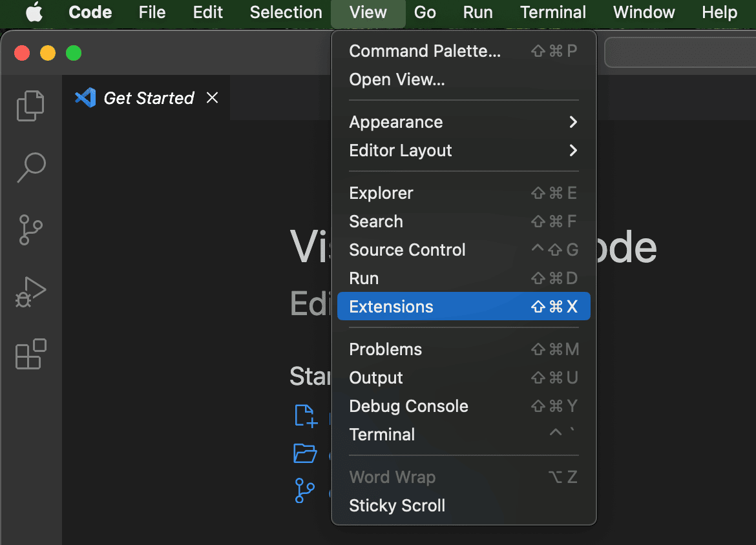Click the Clone Git Repository branch icon
Image resolution: width=756 pixels, height=545 pixels.
304,491
